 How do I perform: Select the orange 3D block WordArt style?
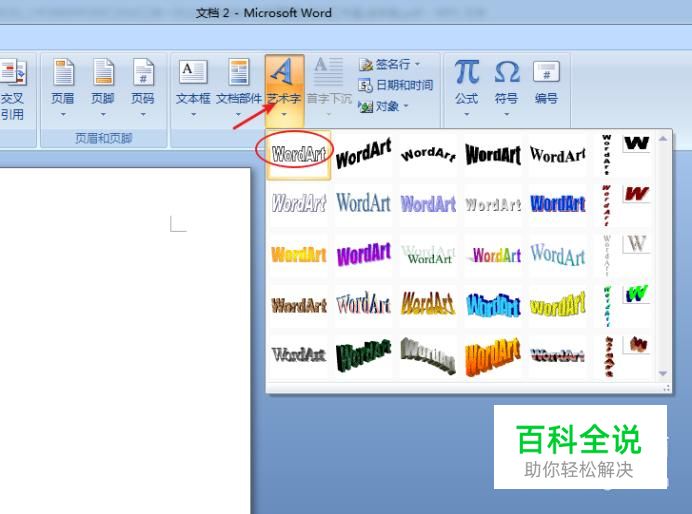(493, 355)
